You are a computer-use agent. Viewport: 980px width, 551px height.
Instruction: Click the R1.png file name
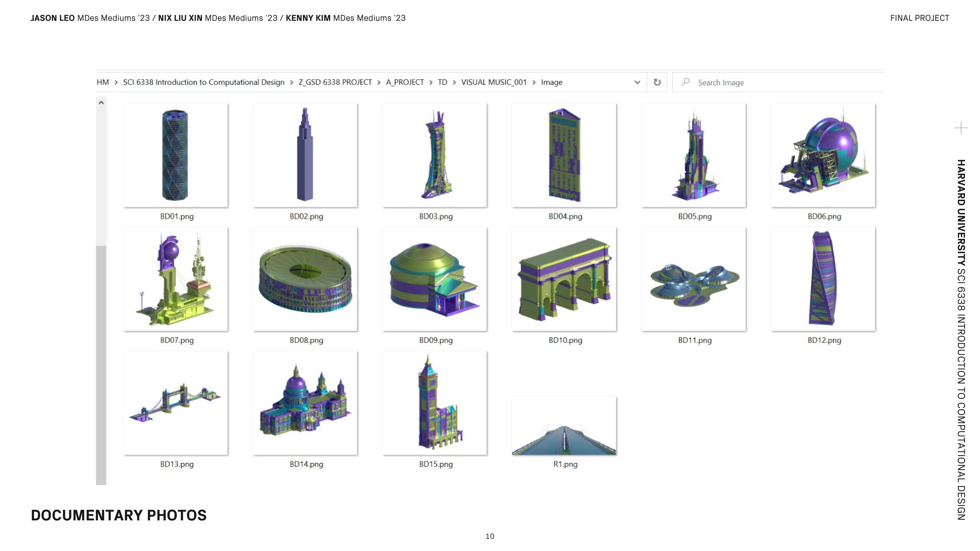[565, 464]
